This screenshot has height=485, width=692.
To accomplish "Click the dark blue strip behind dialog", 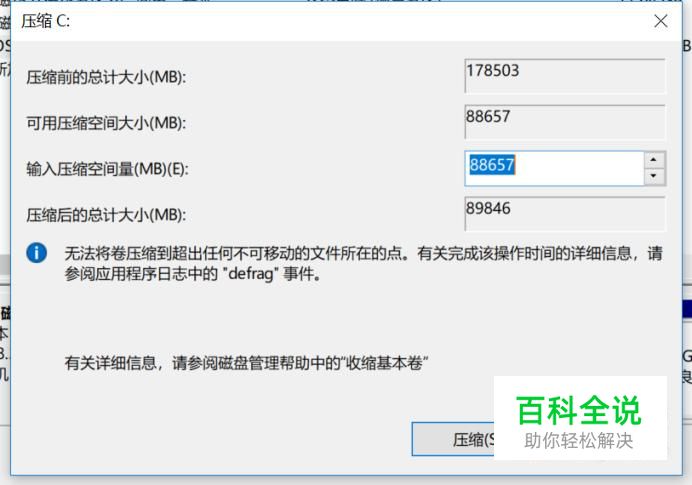I will coord(687,309).
